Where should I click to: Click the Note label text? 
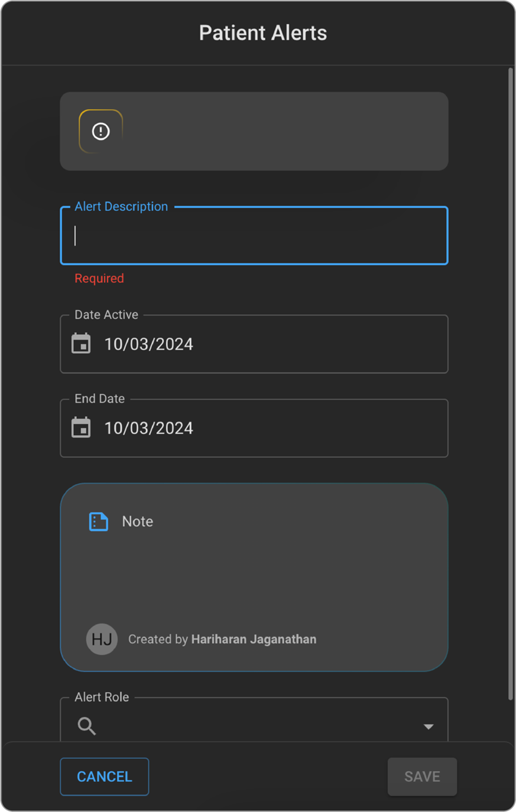click(x=138, y=521)
